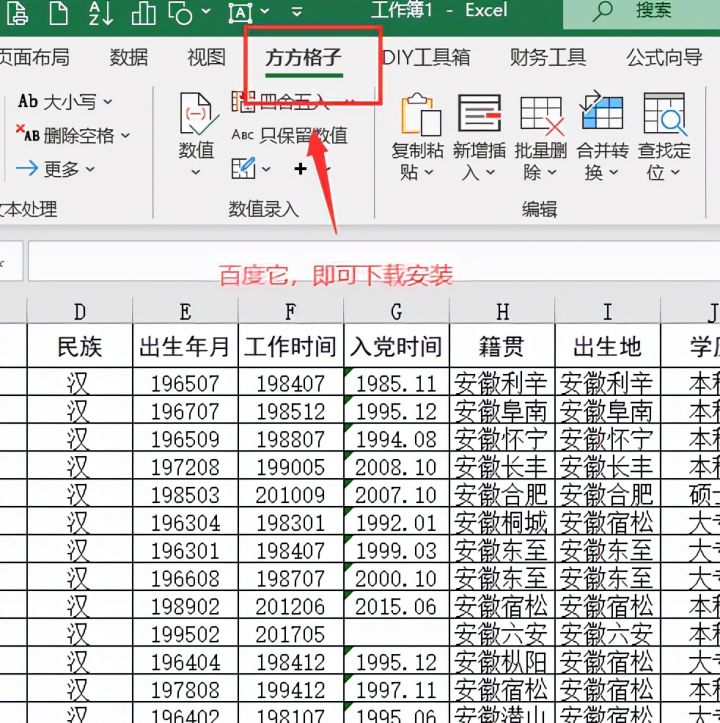This screenshot has height=723, width=720.
Task: Open the 批量删除 tool
Action: (x=541, y=136)
